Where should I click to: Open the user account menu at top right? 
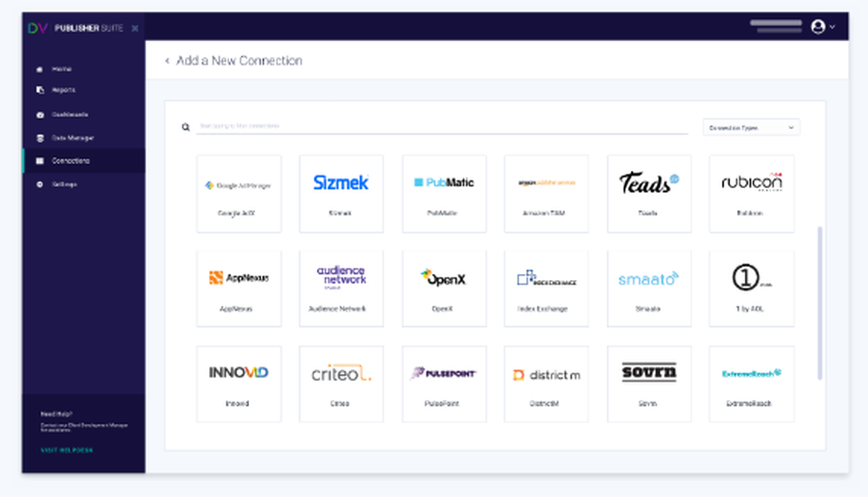[823, 27]
